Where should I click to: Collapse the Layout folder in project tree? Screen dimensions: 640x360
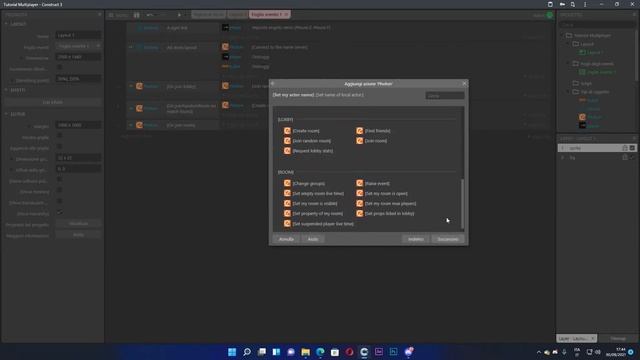pyautogui.click(x=569, y=44)
